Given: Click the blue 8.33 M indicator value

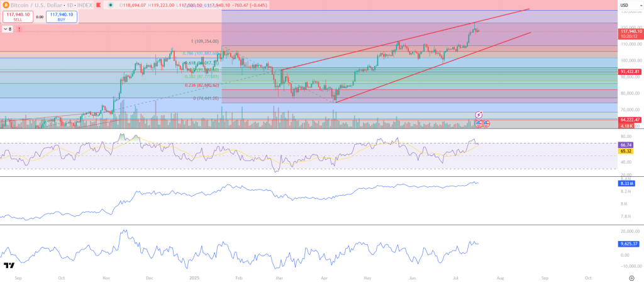Looking at the screenshot, I should coord(628,183).
